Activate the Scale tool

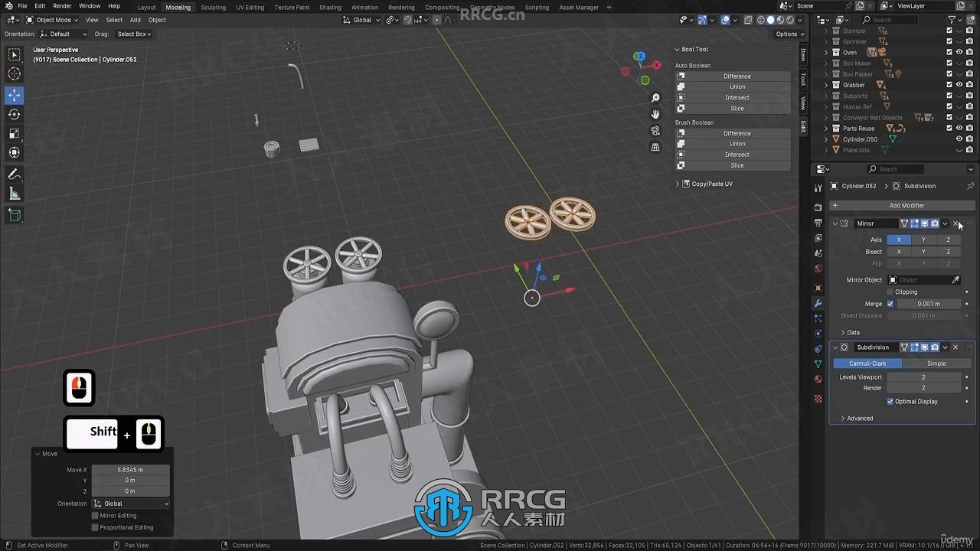pyautogui.click(x=15, y=134)
